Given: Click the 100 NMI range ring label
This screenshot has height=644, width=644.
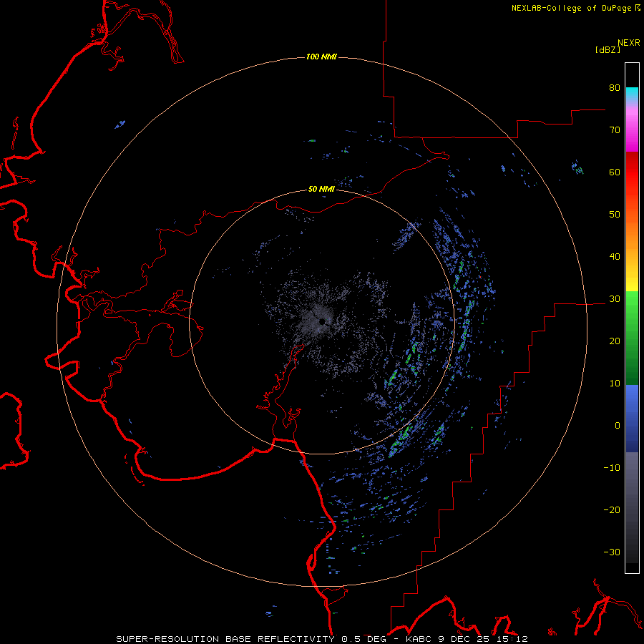Looking at the screenshot, I should 321,57.
